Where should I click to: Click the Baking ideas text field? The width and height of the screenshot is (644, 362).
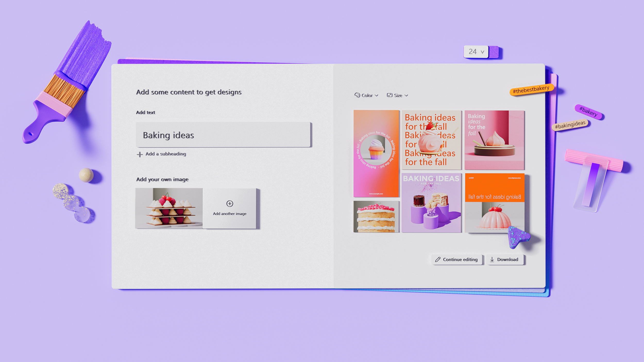pos(223,135)
